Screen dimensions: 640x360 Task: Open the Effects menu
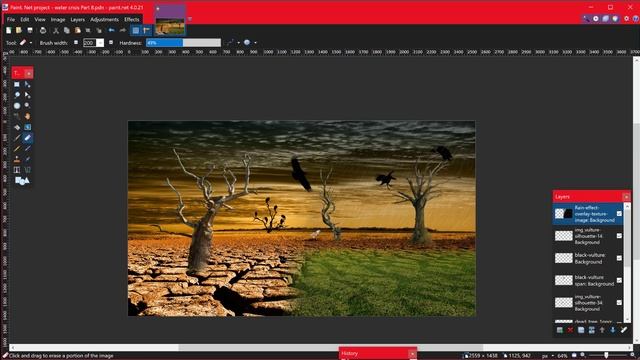click(131, 20)
